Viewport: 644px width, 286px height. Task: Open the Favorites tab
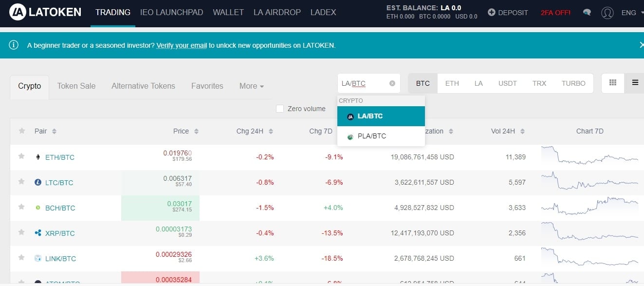207,86
